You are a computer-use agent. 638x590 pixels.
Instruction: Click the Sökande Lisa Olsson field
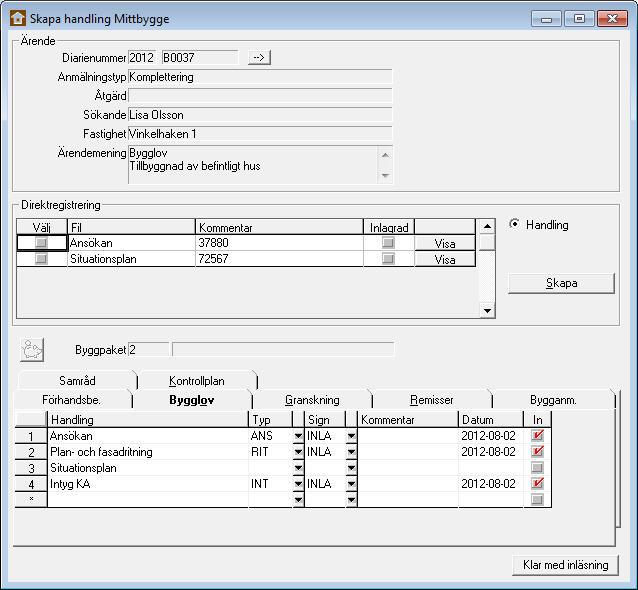pyautogui.click(x=260, y=115)
